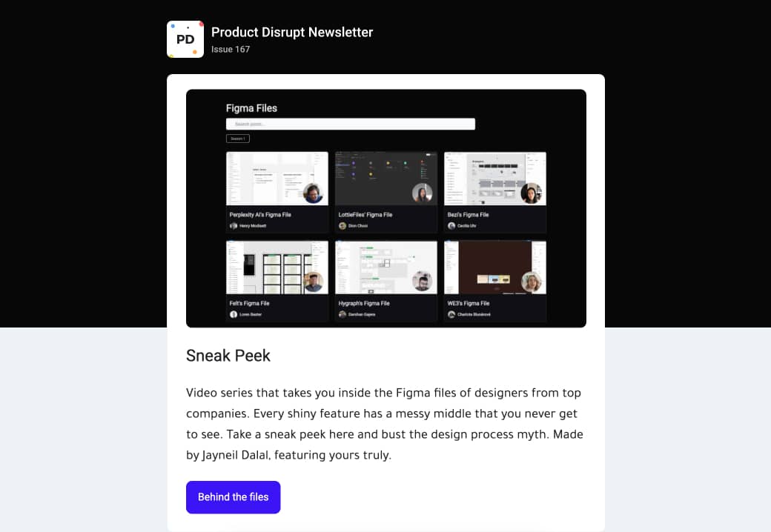Screen dimensions: 771x532
Task: Click the Figma Files heading in preview
Action: point(251,108)
